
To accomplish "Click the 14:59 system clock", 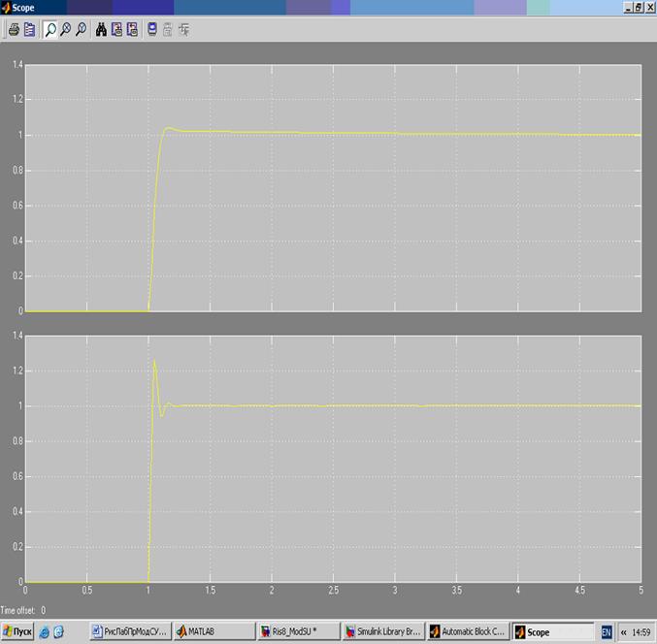I will [x=641, y=631].
